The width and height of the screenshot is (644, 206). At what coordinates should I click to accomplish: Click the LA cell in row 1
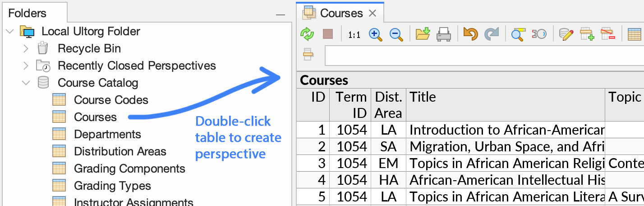point(388,130)
